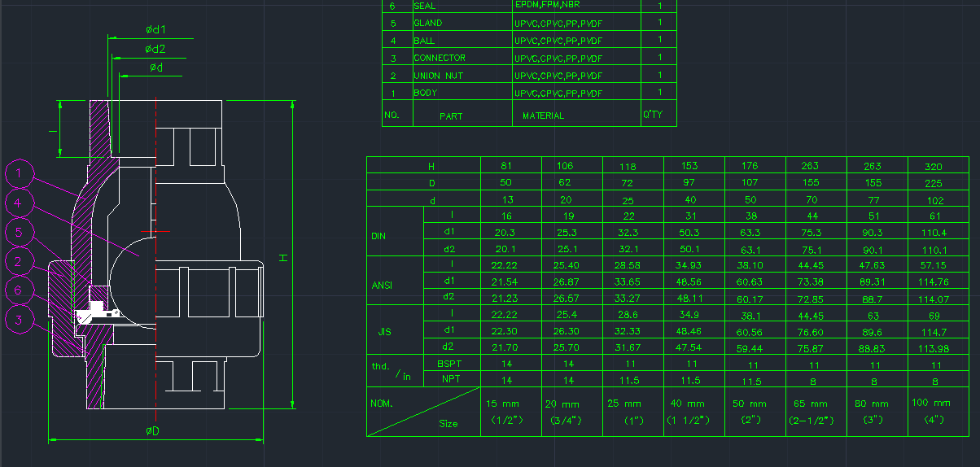Click the red centerline mark on the ball
The width and height of the screenshot is (980, 467).
pos(155,232)
